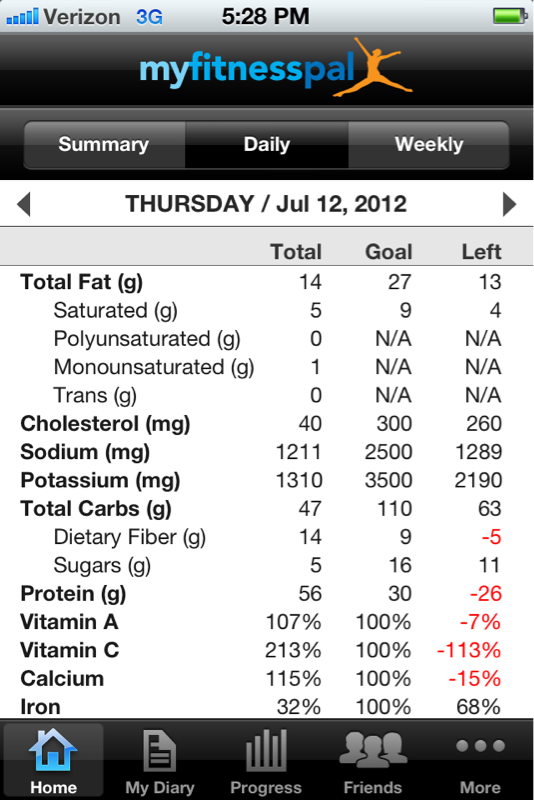Tap the myfitnesspal logo
The image size is (534, 800).
pyautogui.click(x=275, y=68)
